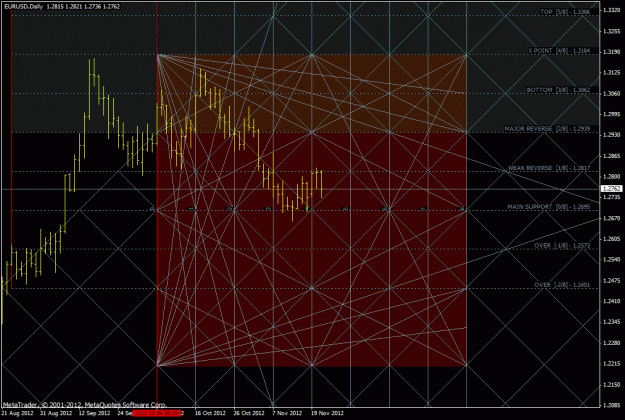Select the OVER [-2/8] - 1.2451 label
Screen dimensions: 625x420
[562, 285]
